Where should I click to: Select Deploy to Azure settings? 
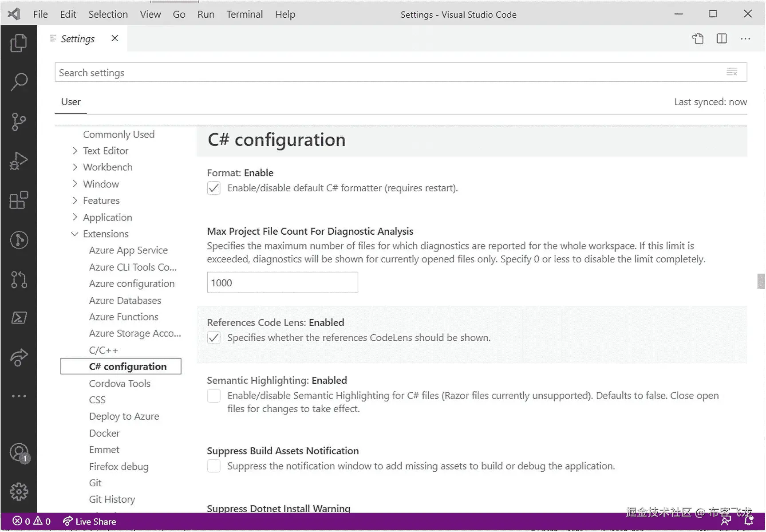tap(124, 416)
